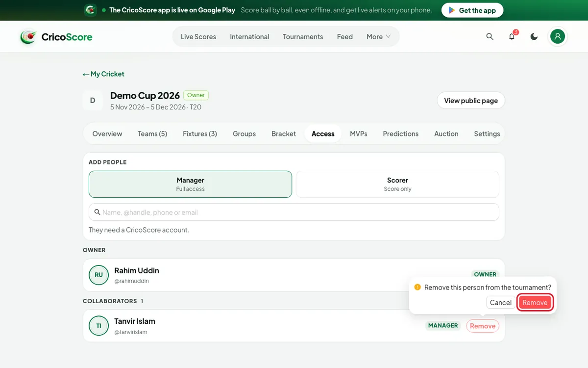This screenshot has width=588, height=368.
Task: Switch to the Auction tab
Action: point(446,133)
